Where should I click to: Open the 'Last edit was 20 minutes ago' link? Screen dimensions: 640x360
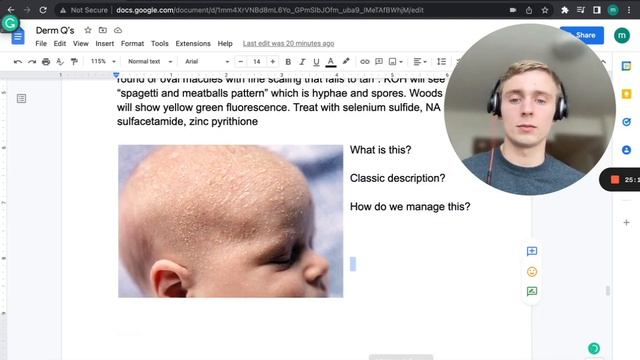[x=289, y=43]
